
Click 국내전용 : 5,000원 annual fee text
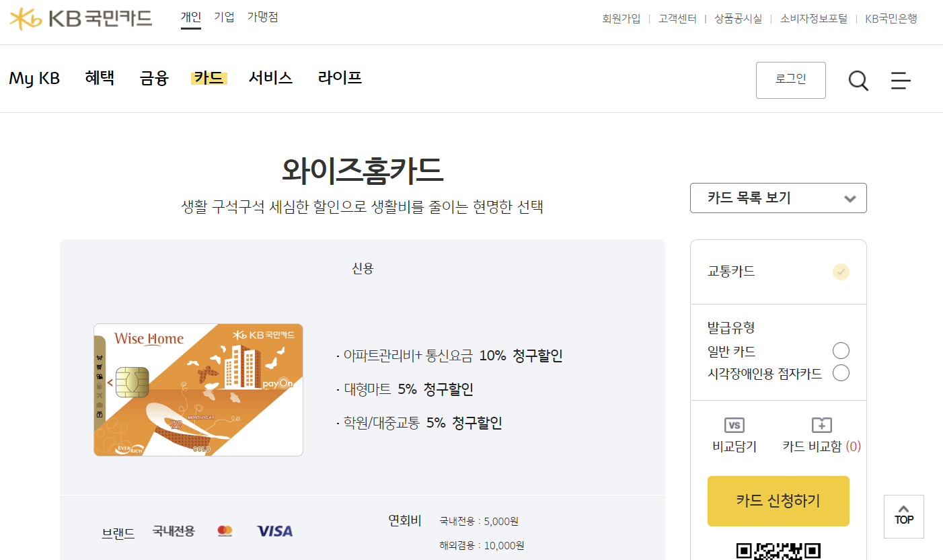pos(479,521)
